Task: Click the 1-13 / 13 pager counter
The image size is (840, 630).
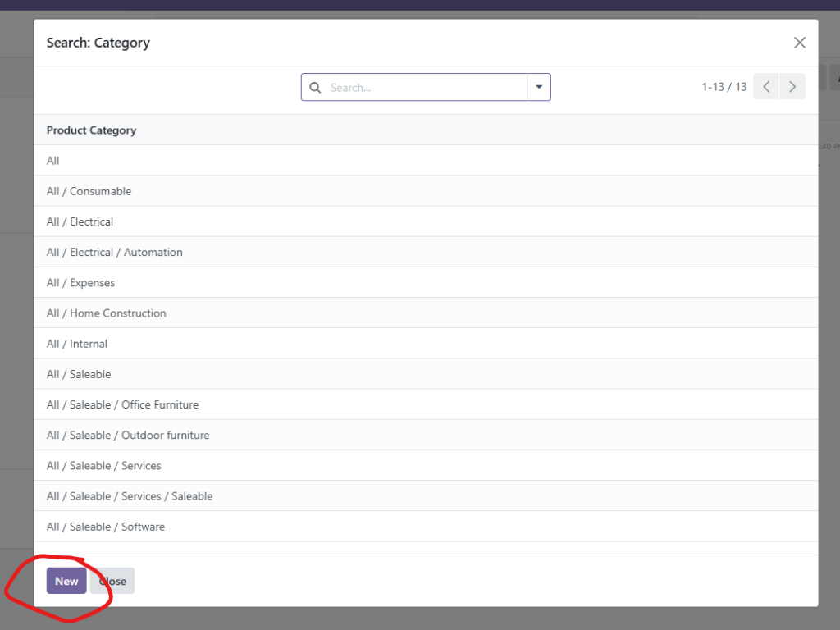Action: point(724,87)
